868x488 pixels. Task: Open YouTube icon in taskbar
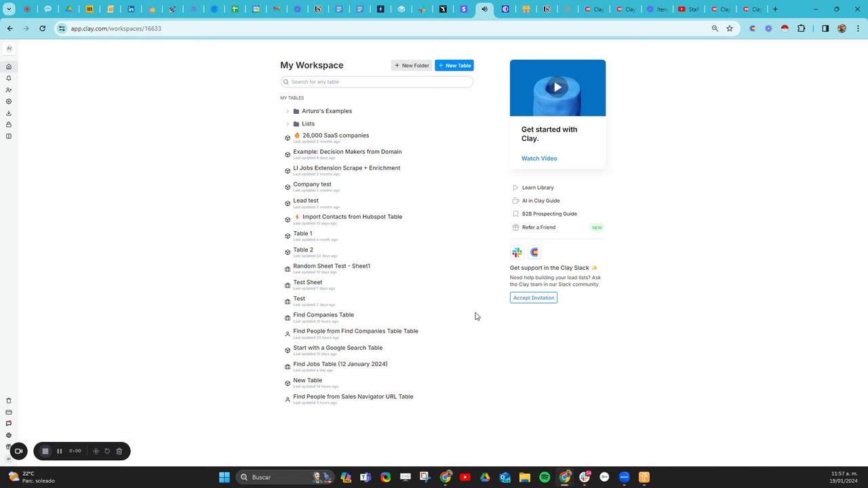465,477
